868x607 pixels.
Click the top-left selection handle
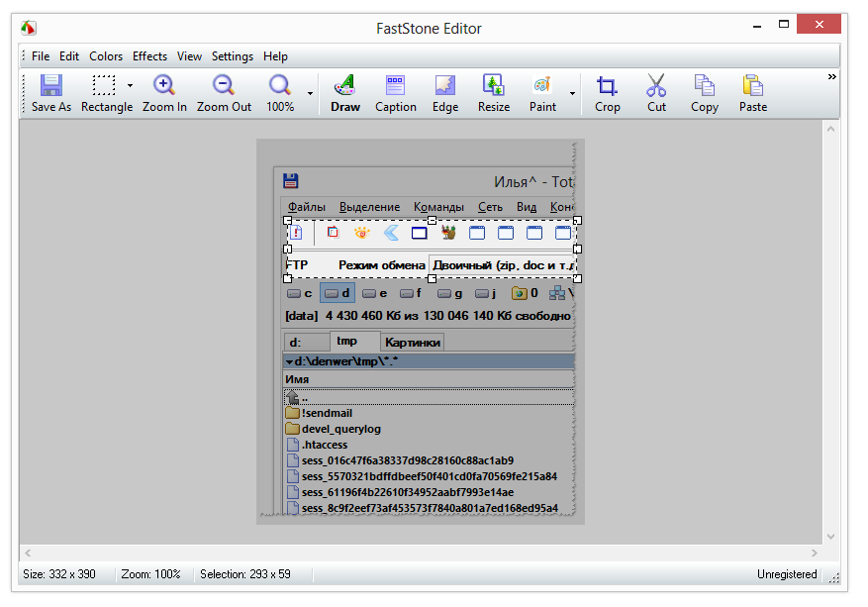(288, 221)
